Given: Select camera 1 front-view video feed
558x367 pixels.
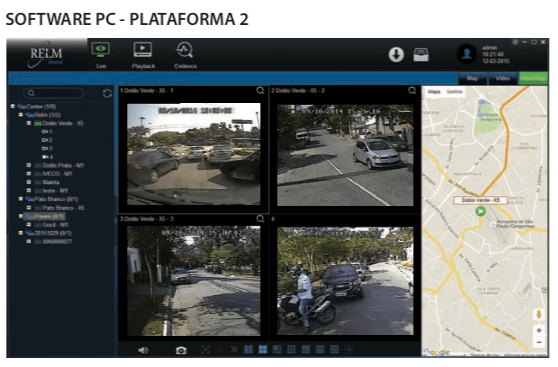Looking at the screenshot, I should point(194,154).
